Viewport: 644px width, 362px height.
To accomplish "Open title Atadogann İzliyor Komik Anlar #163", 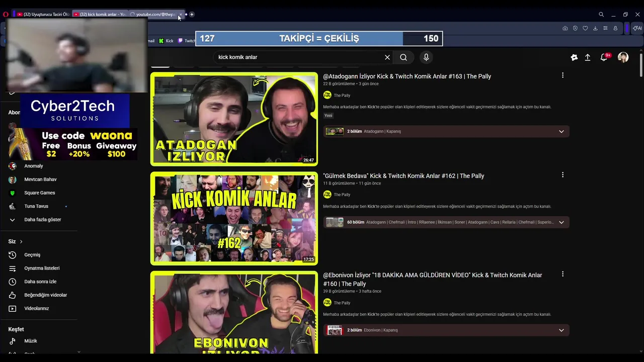I will [x=407, y=76].
